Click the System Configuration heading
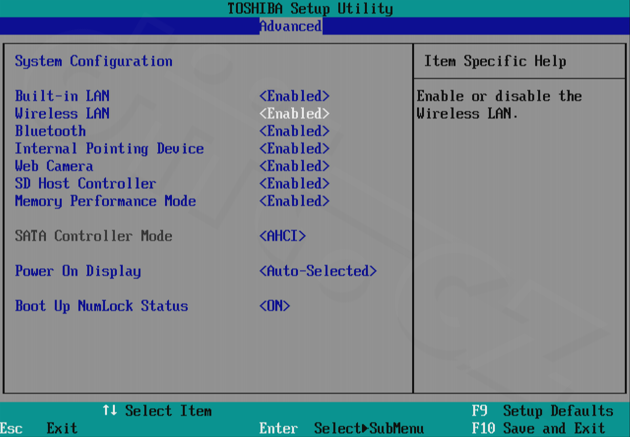This screenshot has width=630, height=437. tap(94, 61)
